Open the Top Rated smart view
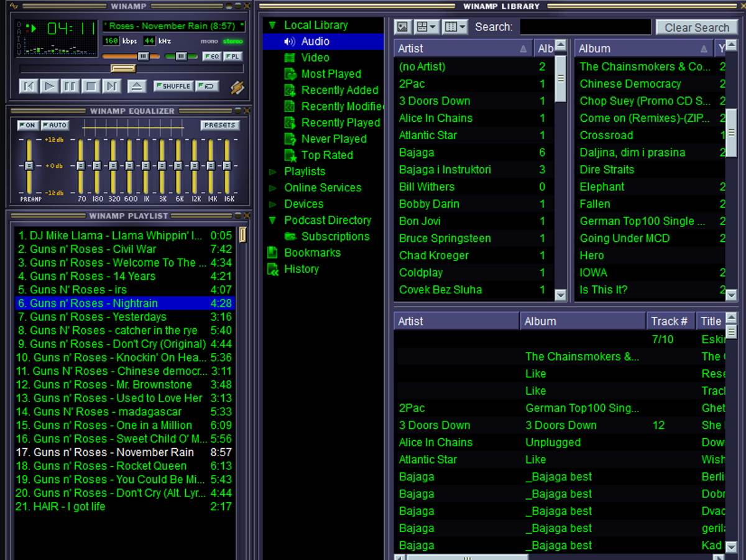 coord(326,155)
